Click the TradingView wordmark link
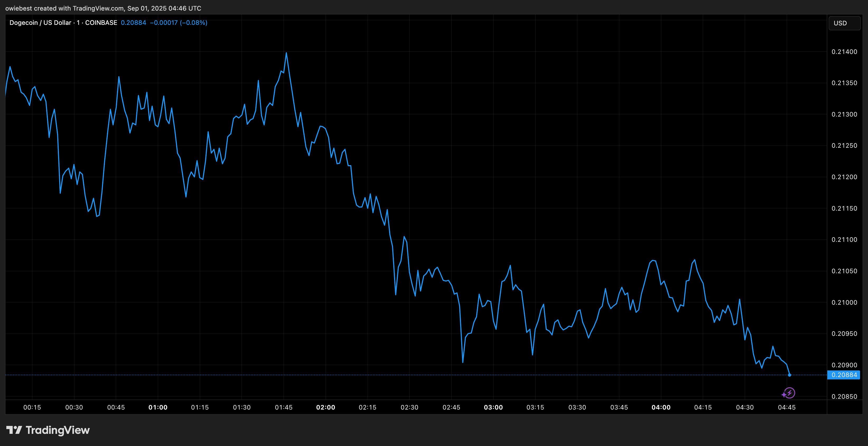868x446 pixels. pyautogui.click(x=58, y=430)
